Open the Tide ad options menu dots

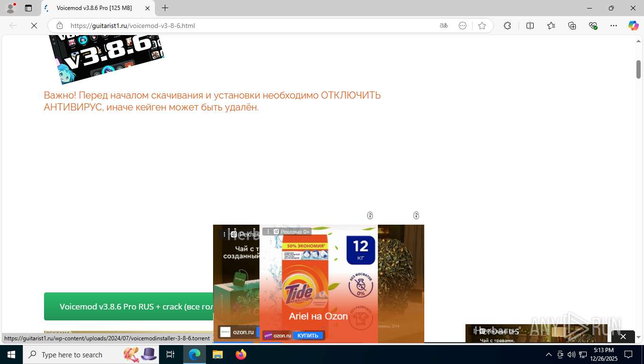point(268,232)
